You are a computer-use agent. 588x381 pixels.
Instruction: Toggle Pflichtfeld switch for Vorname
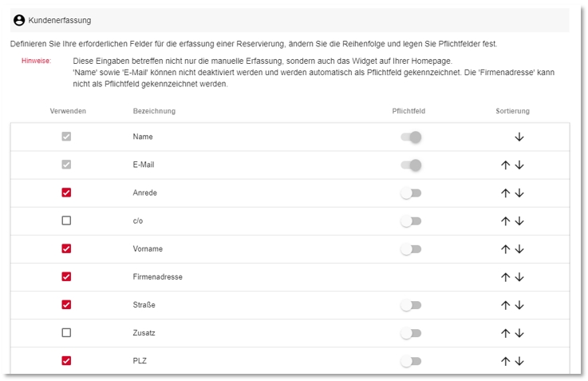pyautogui.click(x=411, y=249)
